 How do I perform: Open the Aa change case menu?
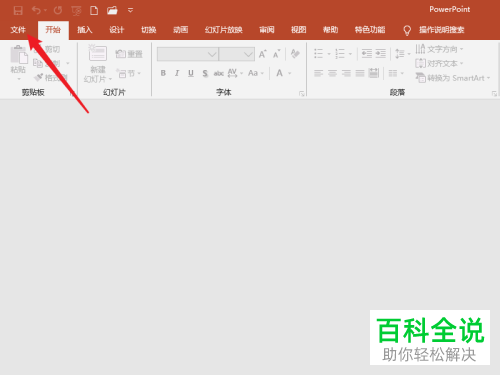click(x=256, y=73)
